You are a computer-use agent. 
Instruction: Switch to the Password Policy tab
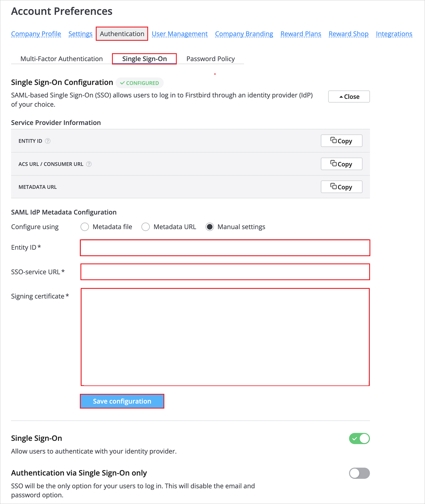click(211, 59)
